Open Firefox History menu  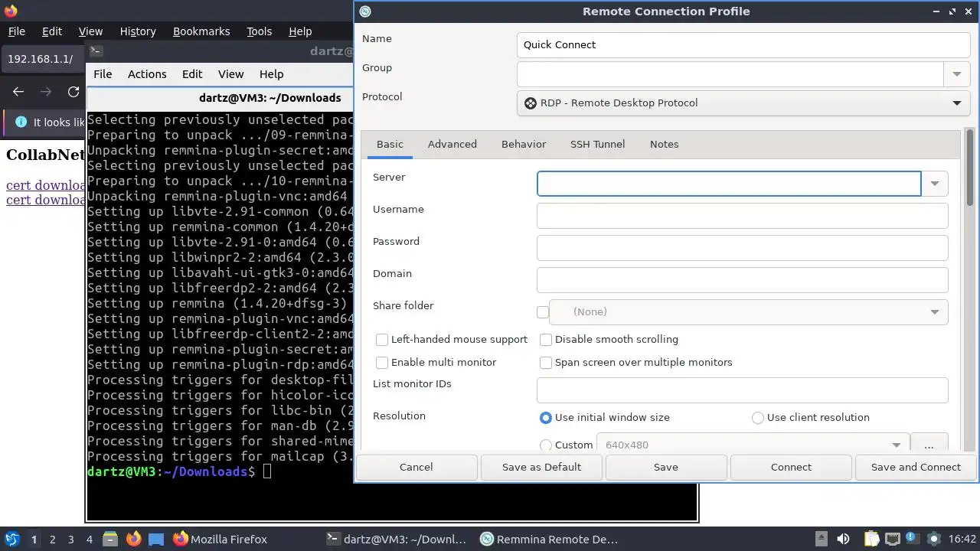138,31
